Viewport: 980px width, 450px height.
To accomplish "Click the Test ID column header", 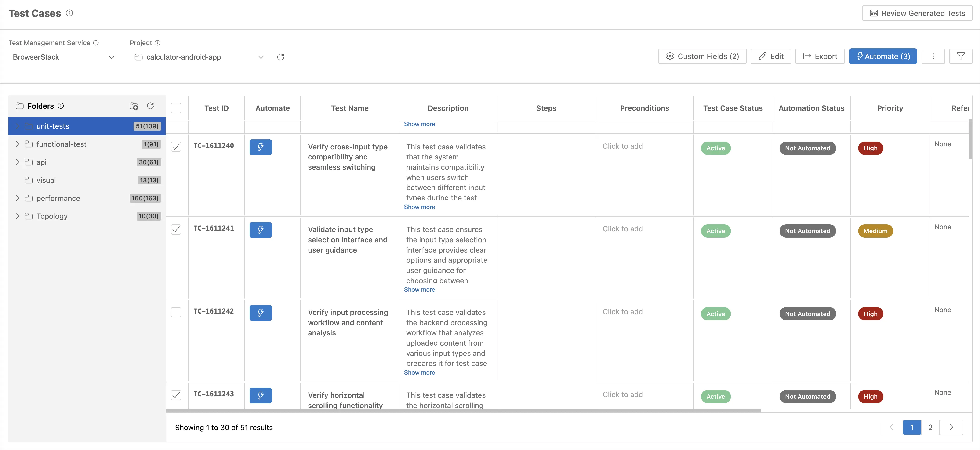I will click(x=217, y=108).
